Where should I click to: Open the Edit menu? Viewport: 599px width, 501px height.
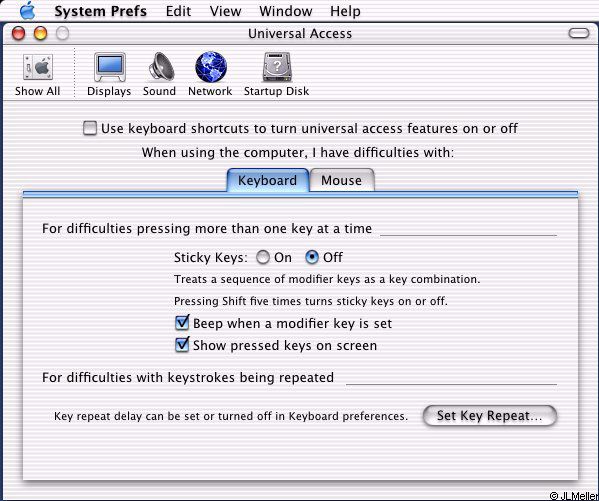pos(178,11)
